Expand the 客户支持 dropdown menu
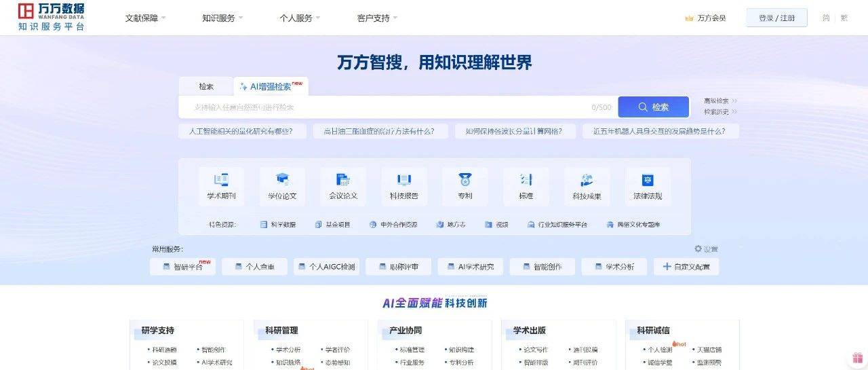The width and height of the screenshot is (868, 370). (x=377, y=18)
